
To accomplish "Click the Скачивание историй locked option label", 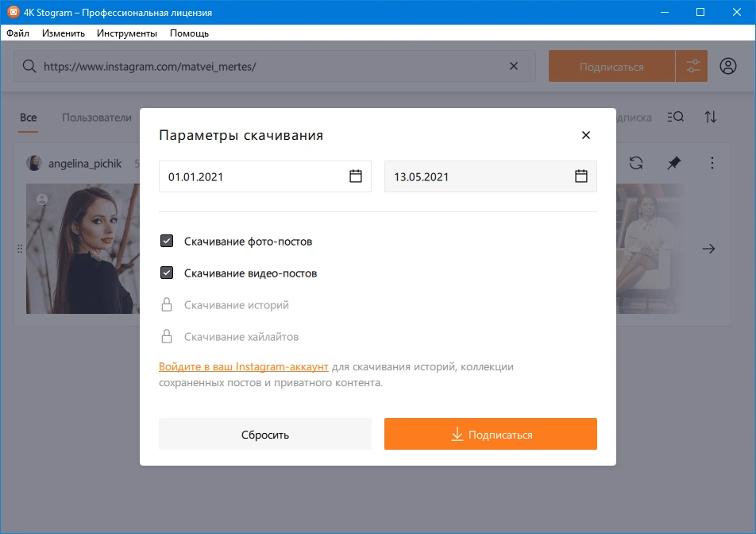I will 237,305.
